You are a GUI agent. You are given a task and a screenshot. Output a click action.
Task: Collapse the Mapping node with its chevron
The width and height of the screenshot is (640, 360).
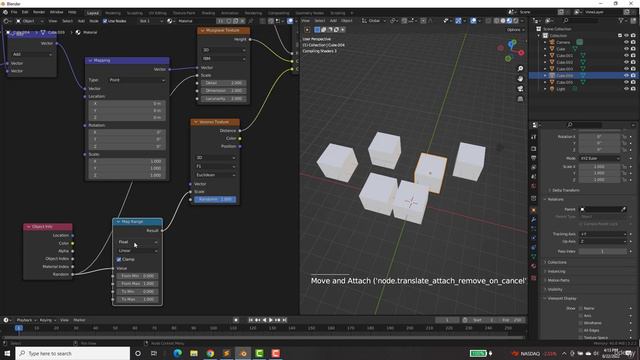pyautogui.click(x=91, y=61)
